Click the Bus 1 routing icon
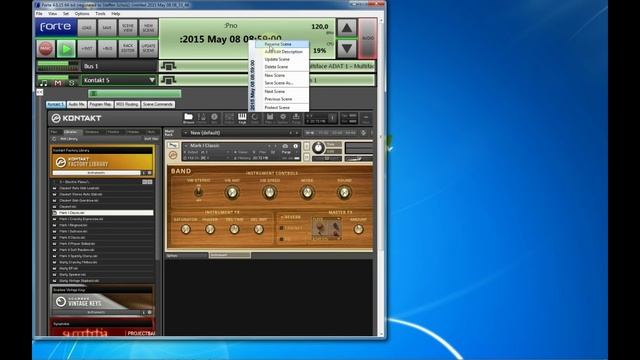The width and height of the screenshot is (640, 360). (x=168, y=66)
